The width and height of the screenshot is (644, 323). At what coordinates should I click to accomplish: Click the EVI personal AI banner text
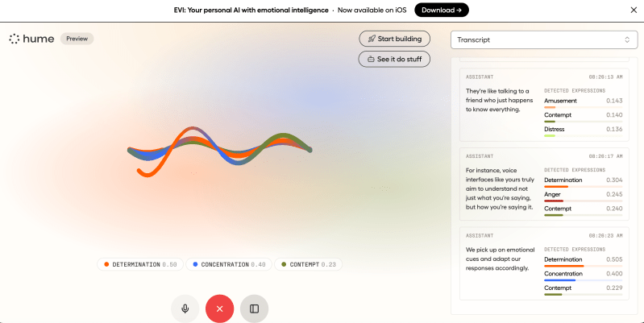pos(251,10)
